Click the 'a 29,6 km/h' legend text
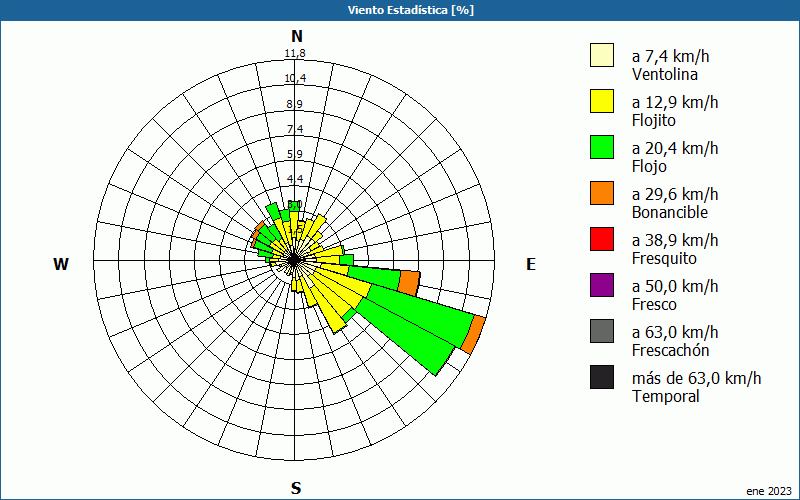The width and height of the screenshot is (800, 500). click(675, 194)
